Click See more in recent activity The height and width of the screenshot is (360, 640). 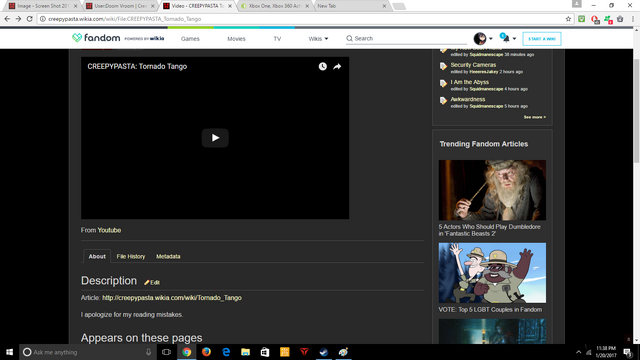tap(535, 117)
